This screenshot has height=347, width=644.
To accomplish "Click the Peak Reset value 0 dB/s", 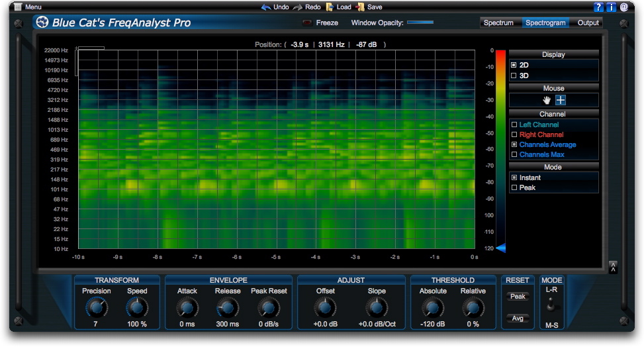I will coord(269,324).
